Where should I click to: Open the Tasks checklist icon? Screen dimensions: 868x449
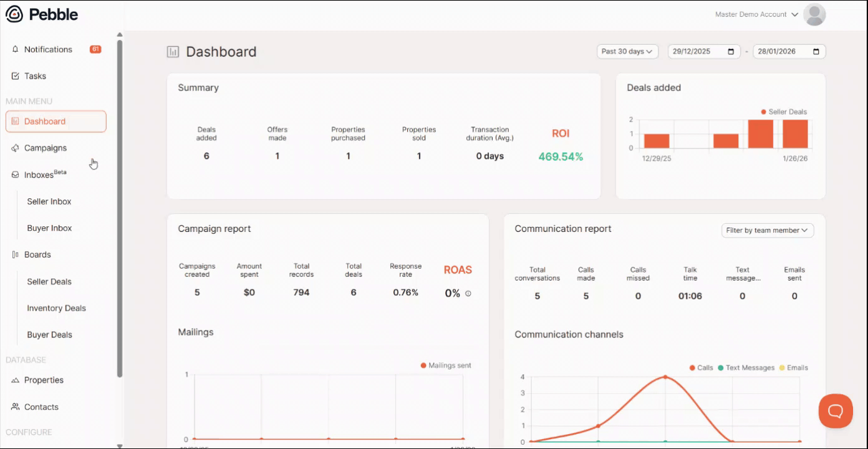[x=16, y=76]
